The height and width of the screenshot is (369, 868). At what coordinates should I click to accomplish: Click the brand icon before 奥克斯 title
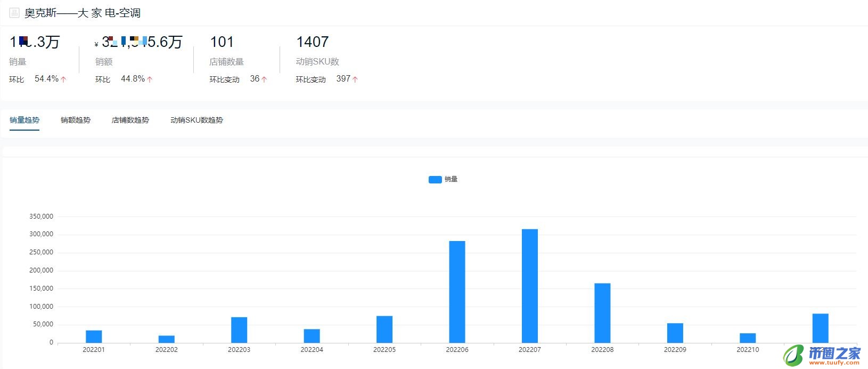[x=14, y=13]
